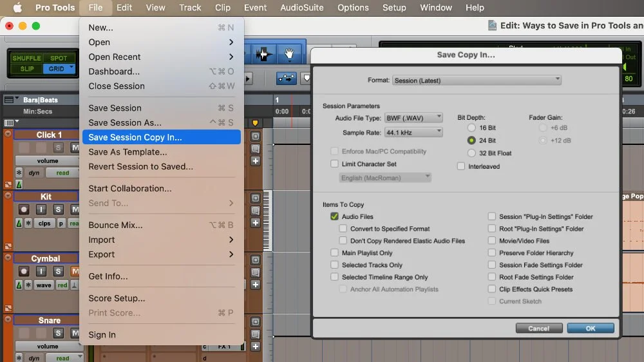Click the yellow marker icon in ruler
This screenshot has height=362, width=644.
tap(255, 123)
